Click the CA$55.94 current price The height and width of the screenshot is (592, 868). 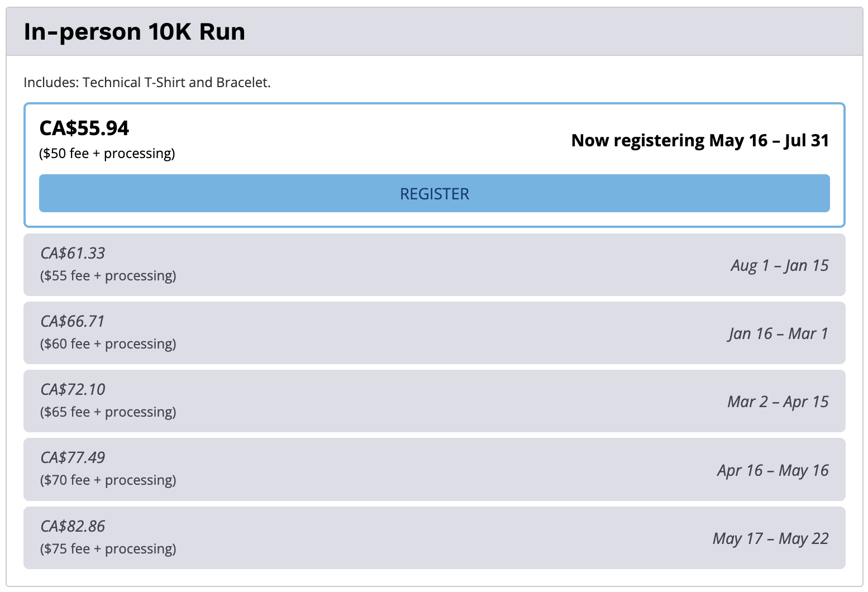click(84, 128)
